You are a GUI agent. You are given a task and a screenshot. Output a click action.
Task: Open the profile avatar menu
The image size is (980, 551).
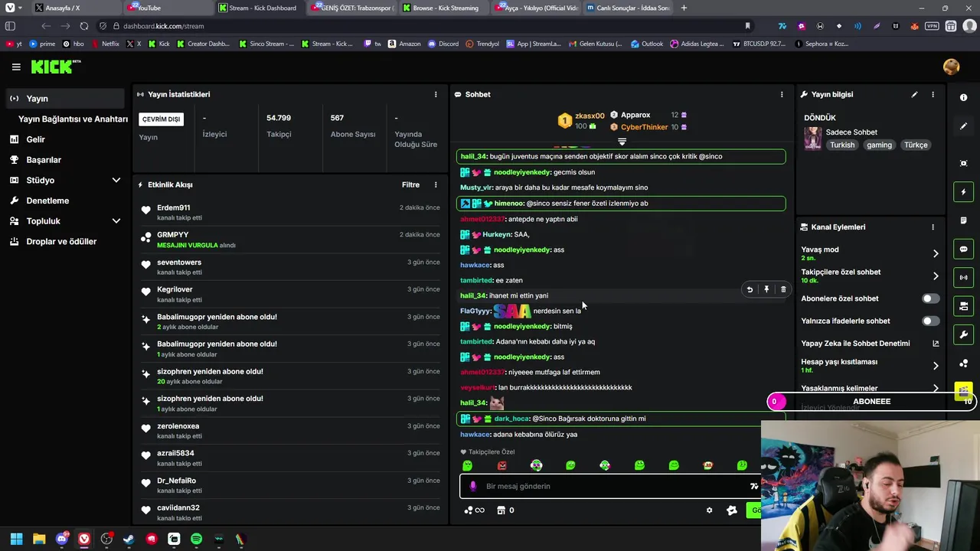coord(952,67)
